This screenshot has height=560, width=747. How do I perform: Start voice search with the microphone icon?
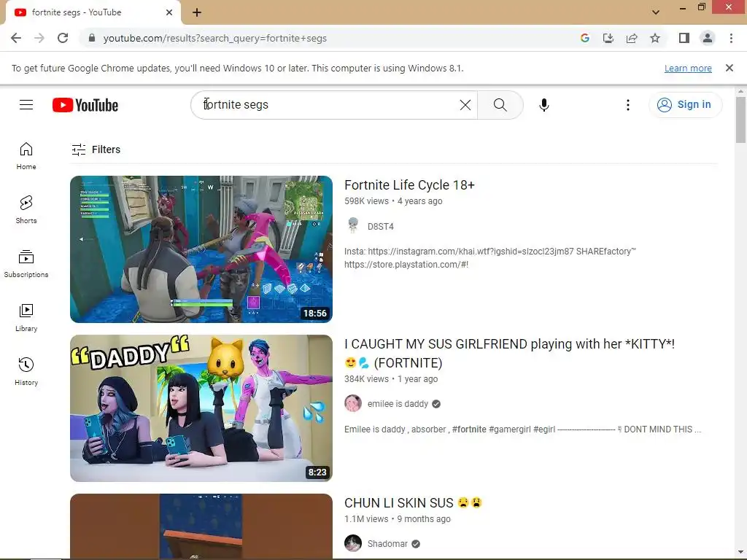click(x=544, y=105)
